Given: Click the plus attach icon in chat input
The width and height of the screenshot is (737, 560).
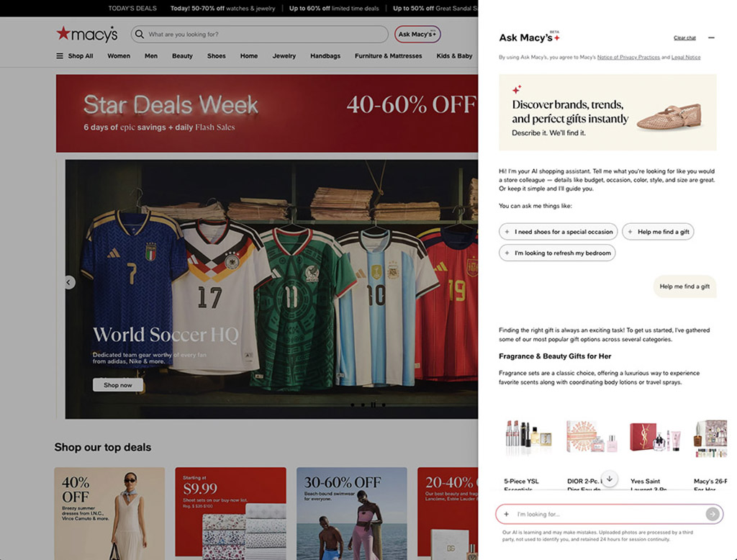Looking at the screenshot, I should point(506,514).
